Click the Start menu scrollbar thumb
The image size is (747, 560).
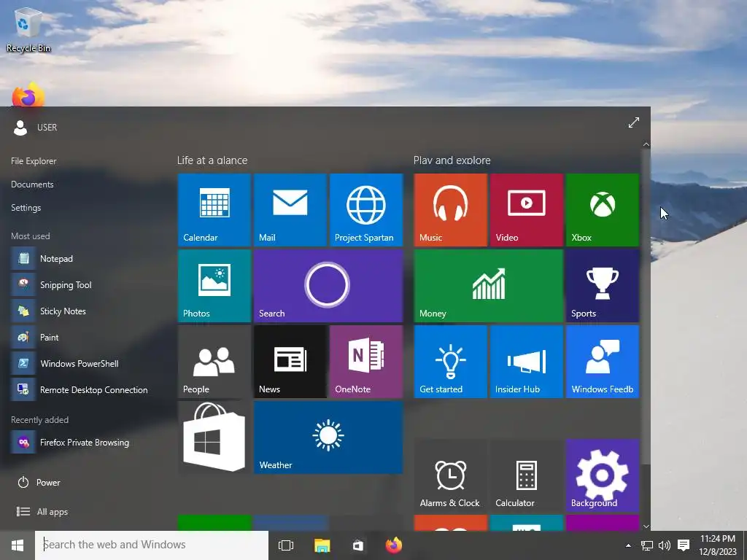pyautogui.click(x=646, y=306)
